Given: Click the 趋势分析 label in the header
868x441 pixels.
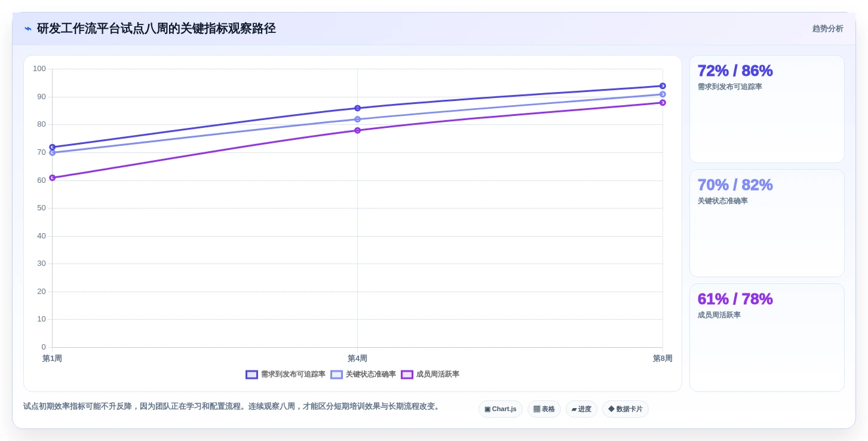Looking at the screenshot, I should (827, 29).
